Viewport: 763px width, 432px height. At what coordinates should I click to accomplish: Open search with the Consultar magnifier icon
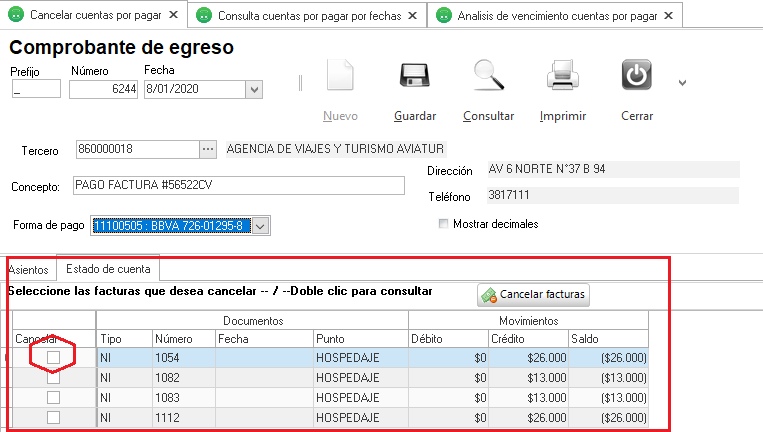[x=489, y=75]
